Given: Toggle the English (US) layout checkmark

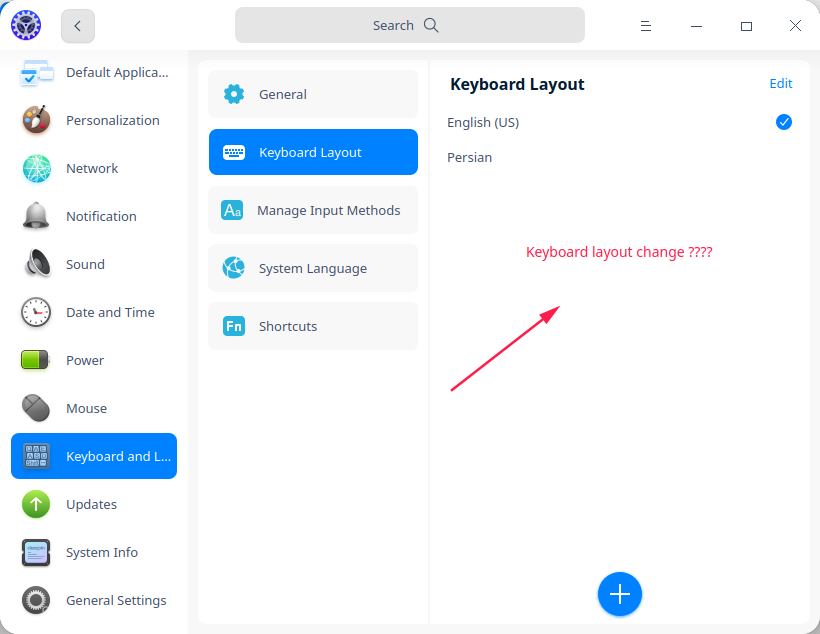Looking at the screenshot, I should tap(784, 122).
